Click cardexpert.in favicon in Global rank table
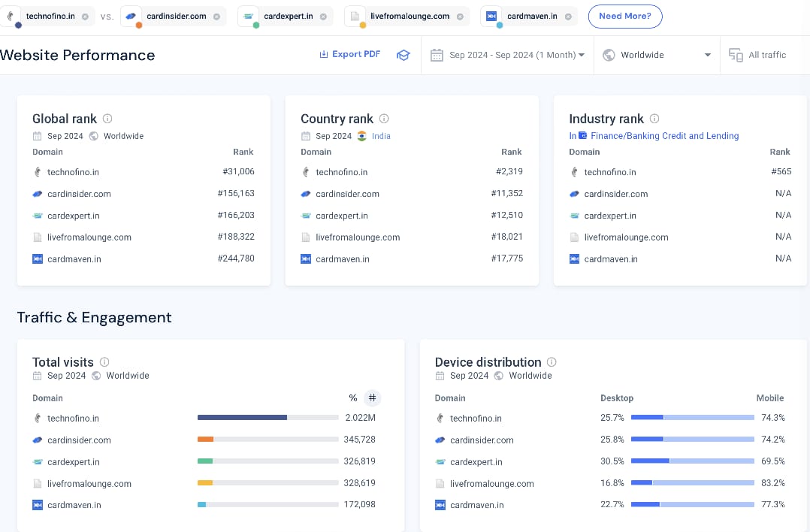 click(x=38, y=216)
